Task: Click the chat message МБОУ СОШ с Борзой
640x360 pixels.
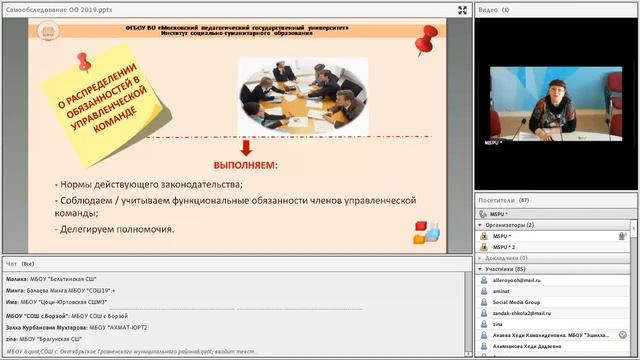Action: (67, 316)
